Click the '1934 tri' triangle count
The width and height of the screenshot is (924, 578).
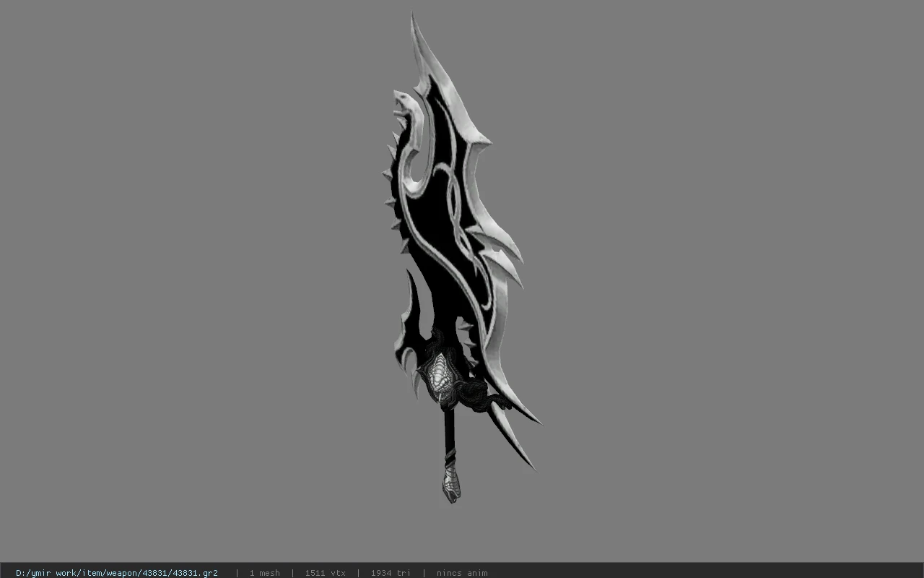(391, 573)
